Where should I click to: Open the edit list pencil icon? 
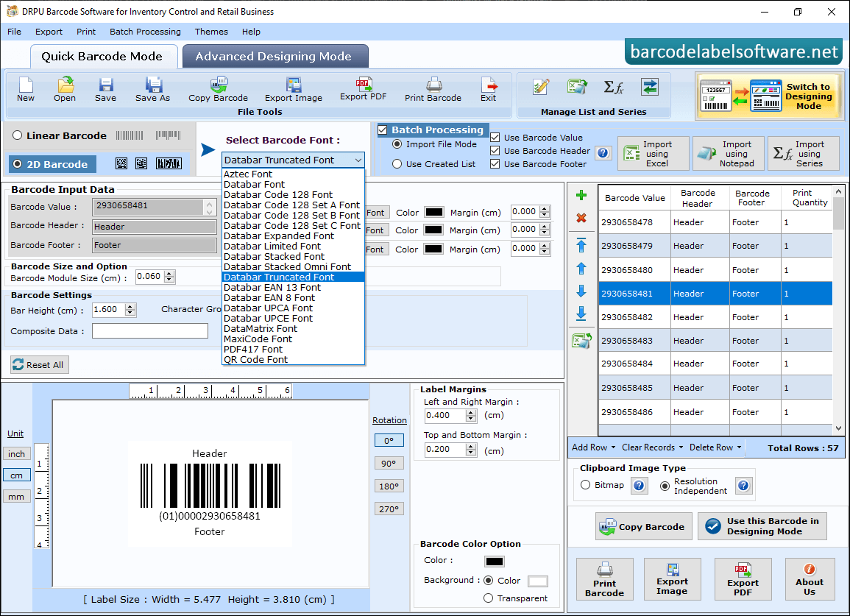click(540, 87)
